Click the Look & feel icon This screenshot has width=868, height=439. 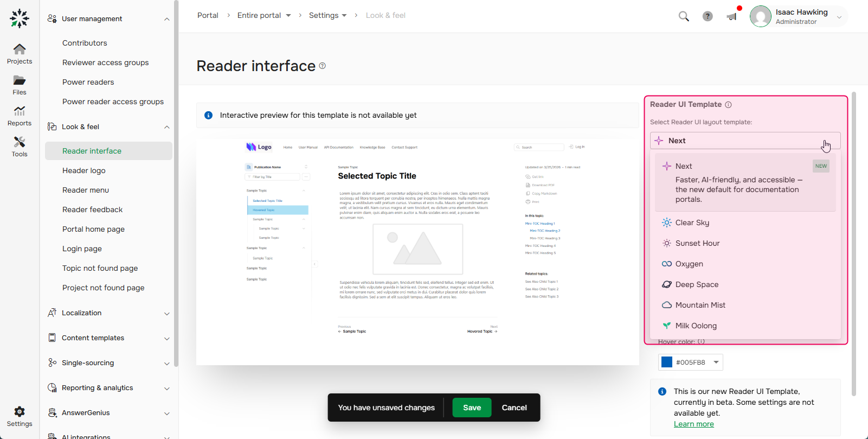[52, 126]
